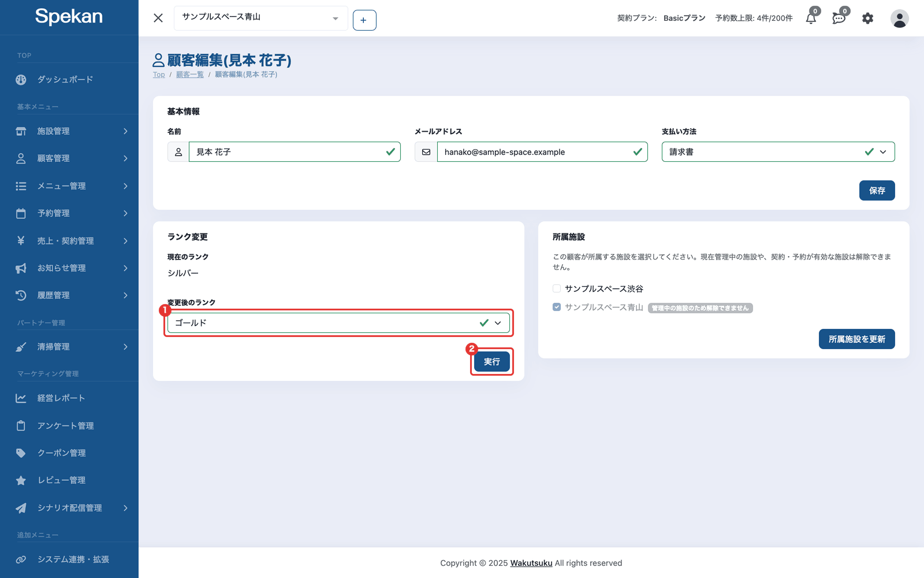Click the 清掃管理 broom icon
Viewport: 924px width, 578px height.
click(21, 347)
